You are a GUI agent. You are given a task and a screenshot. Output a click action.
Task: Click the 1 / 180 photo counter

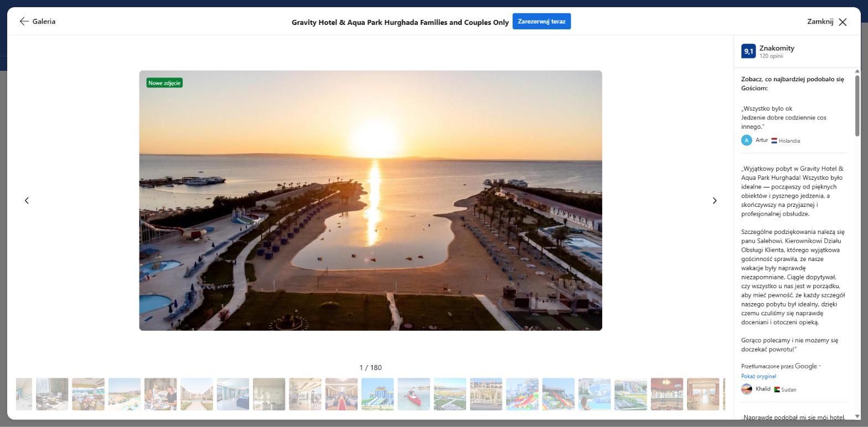[x=370, y=367]
